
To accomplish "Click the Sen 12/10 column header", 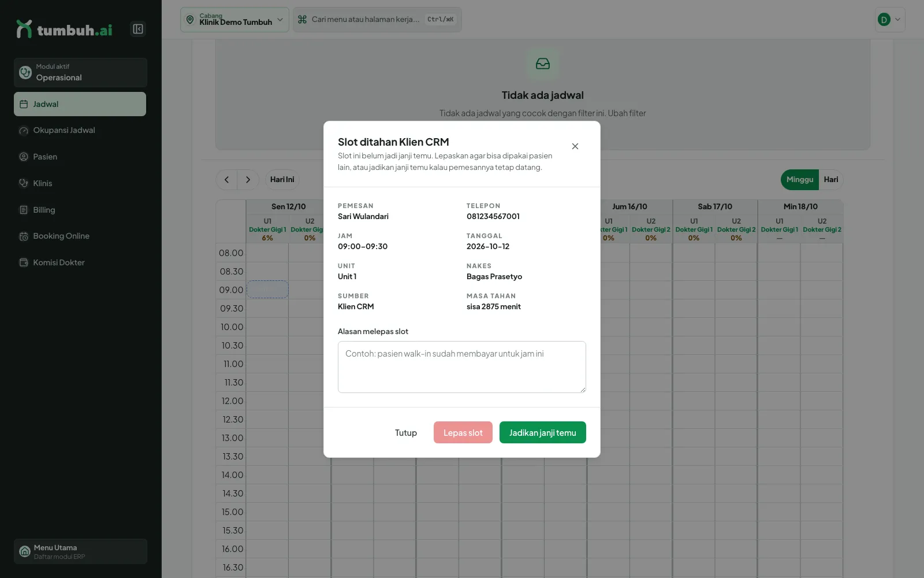I will [288, 206].
